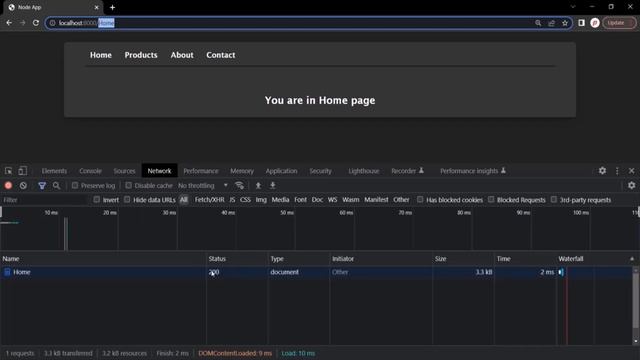The height and width of the screenshot is (360, 640).
Task: Open the Security tab
Action: coord(320,171)
